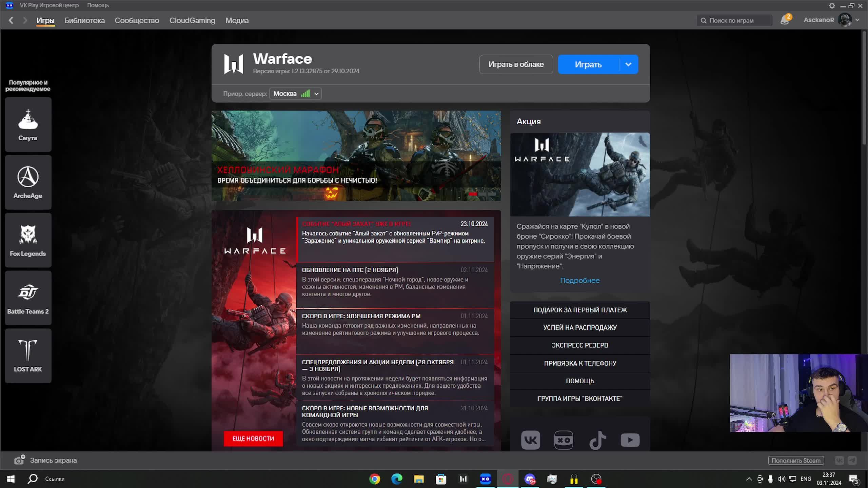Open the VK community icon
The width and height of the screenshot is (868, 488).
click(x=531, y=440)
